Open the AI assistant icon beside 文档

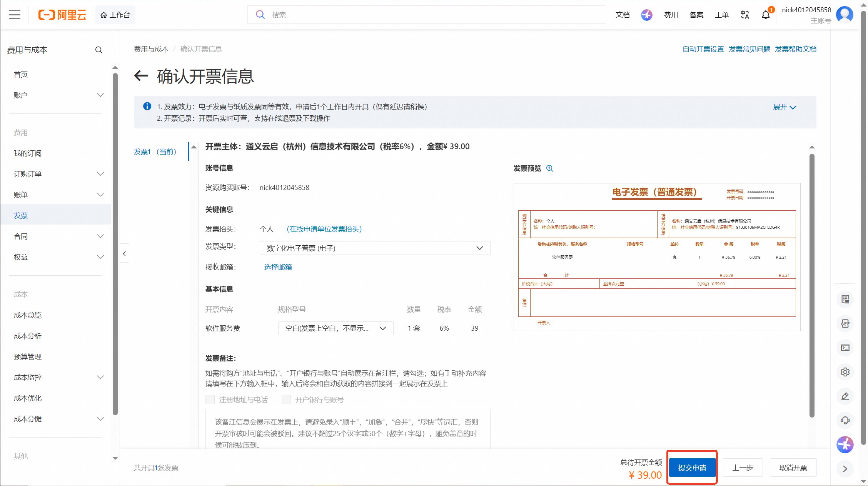coord(646,15)
